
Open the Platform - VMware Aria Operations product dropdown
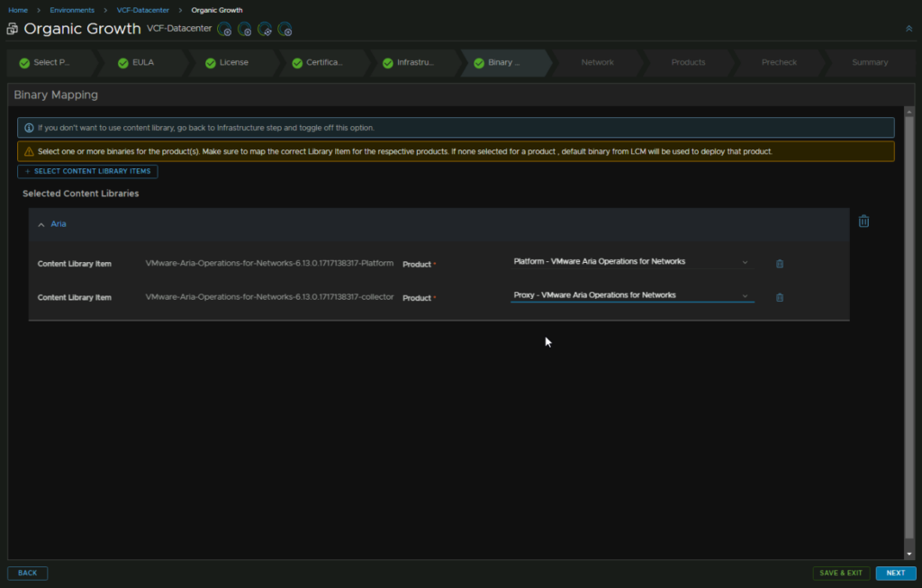click(632, 262)
